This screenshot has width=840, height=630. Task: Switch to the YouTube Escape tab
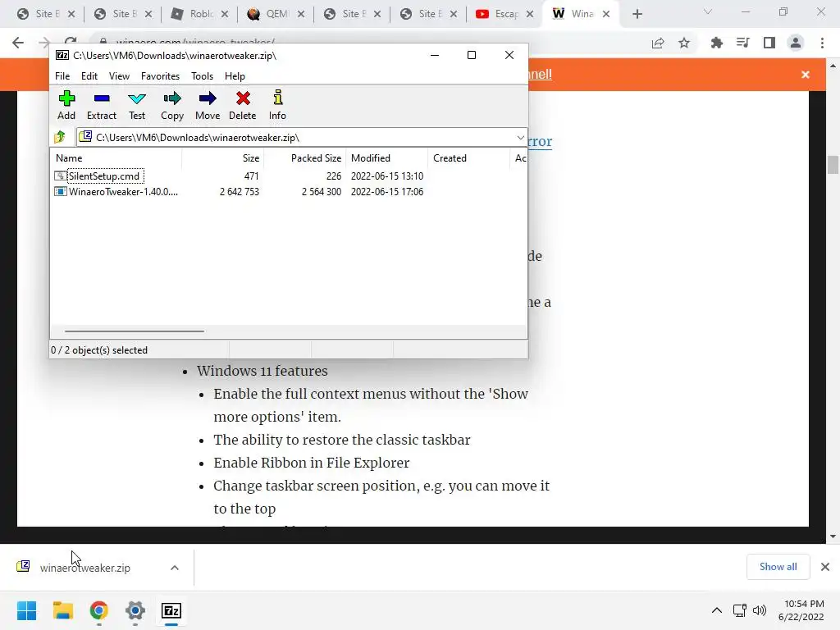coord(504,14)
